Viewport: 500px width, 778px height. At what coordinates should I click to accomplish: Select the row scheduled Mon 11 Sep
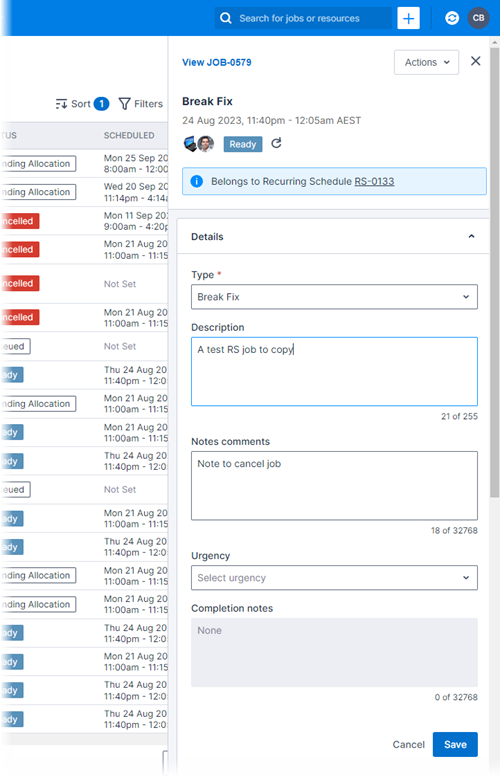click(84, 221)
